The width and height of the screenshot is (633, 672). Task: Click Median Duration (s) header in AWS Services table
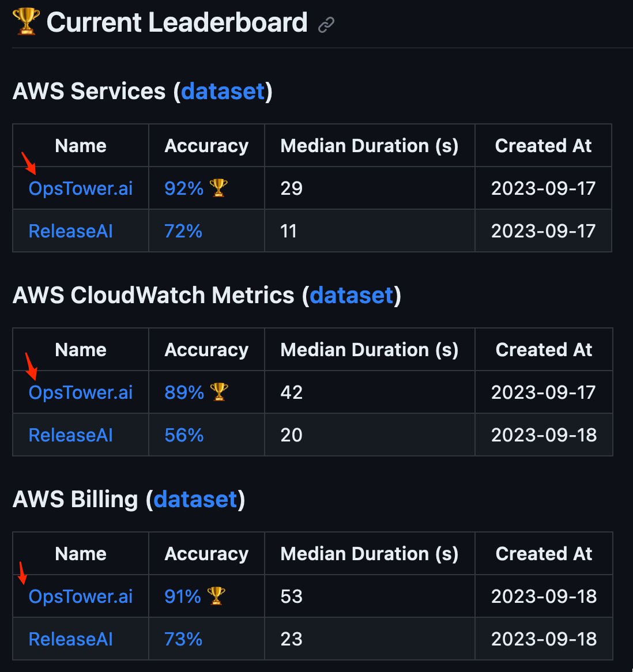tap(370, 146)
